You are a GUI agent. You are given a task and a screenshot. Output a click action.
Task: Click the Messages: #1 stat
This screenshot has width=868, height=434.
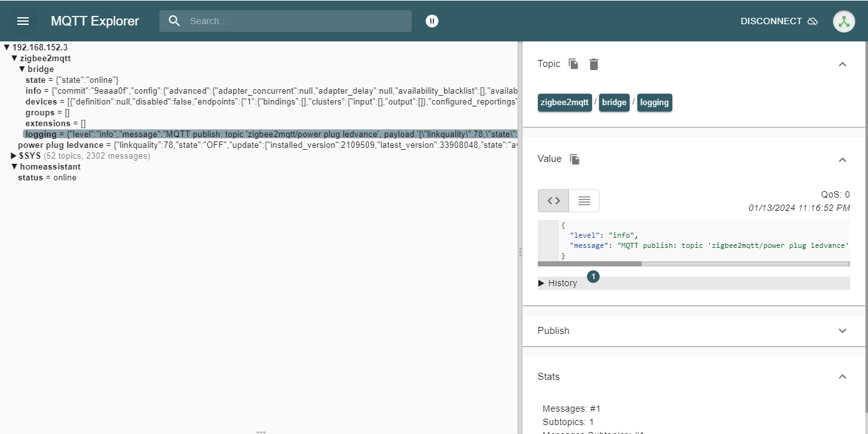[x=572, y=409]
